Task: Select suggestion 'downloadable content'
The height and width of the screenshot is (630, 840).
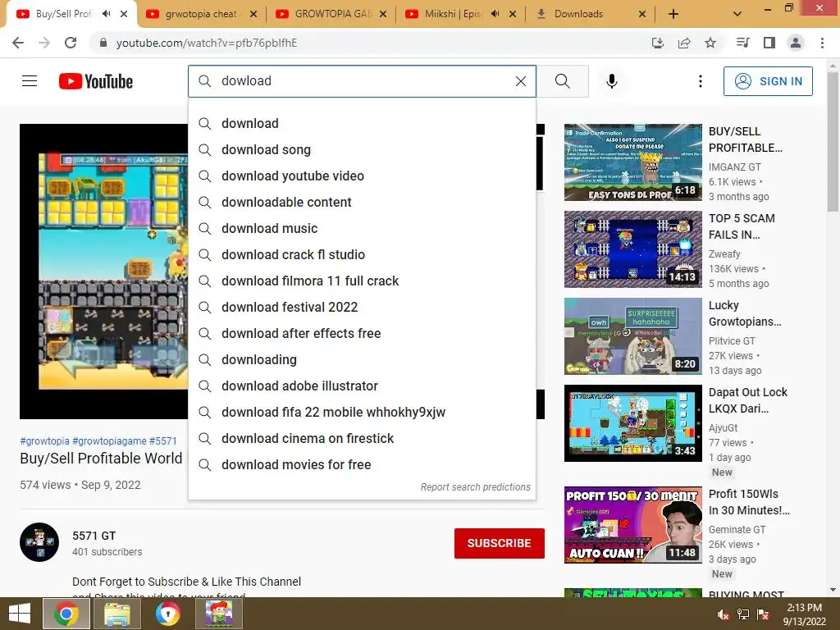Action: (x=362, y=202)
